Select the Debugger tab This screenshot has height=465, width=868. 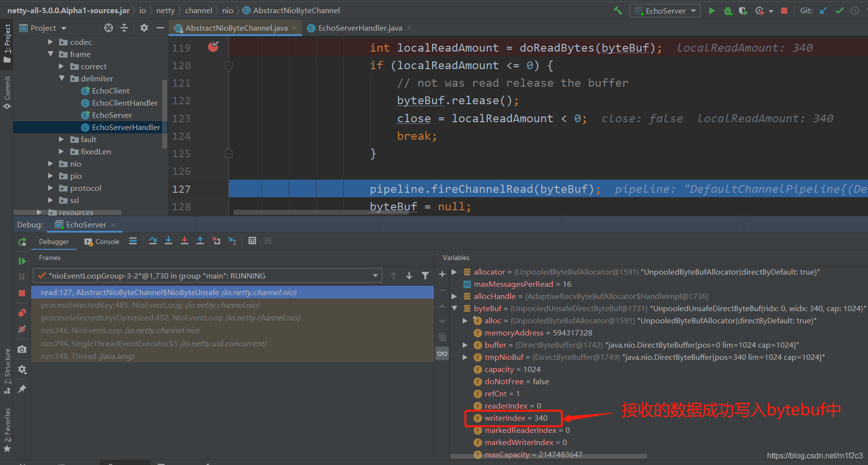(x=54, y=242)
